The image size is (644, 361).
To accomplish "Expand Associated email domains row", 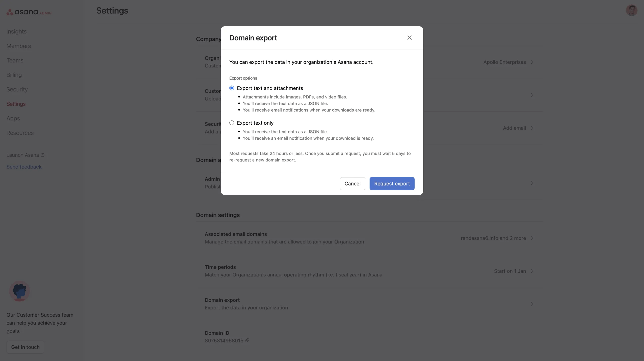I will pyautogui.click(x=532, y=238).
